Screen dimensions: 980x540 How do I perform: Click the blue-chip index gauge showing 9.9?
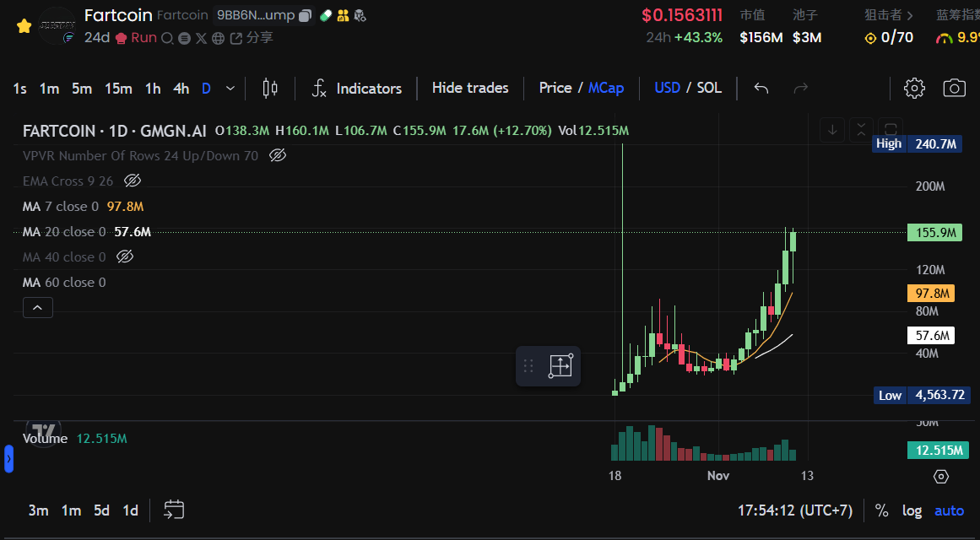958,38
